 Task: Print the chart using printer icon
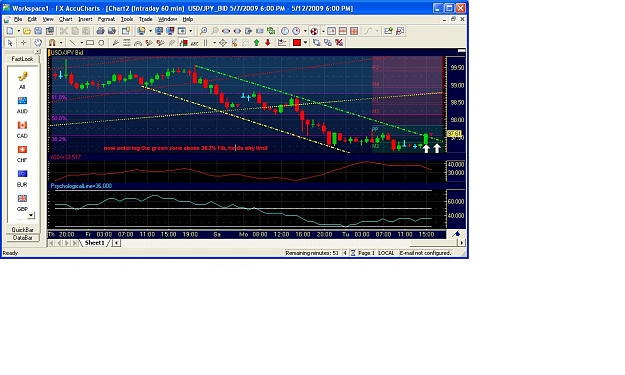100,31
